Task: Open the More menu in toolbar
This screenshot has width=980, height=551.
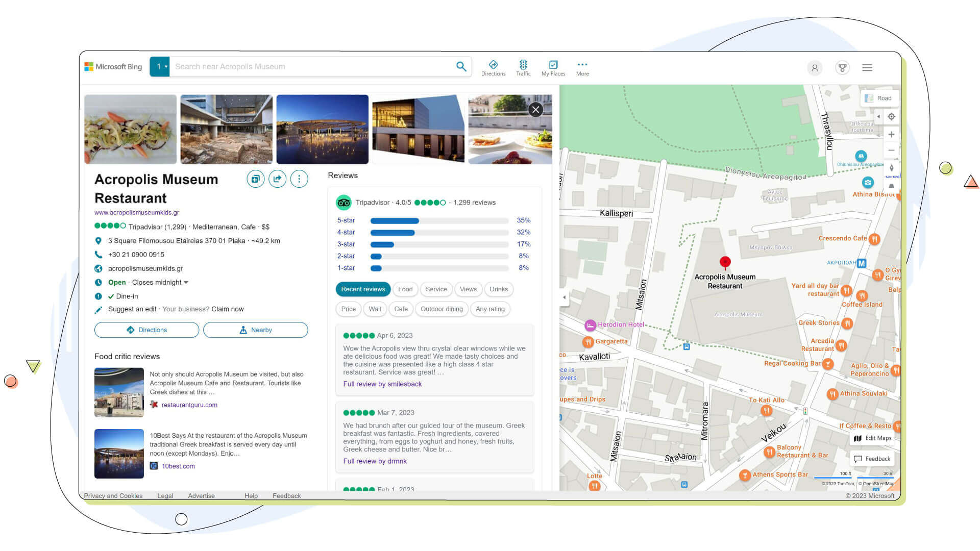Action: 582,68
